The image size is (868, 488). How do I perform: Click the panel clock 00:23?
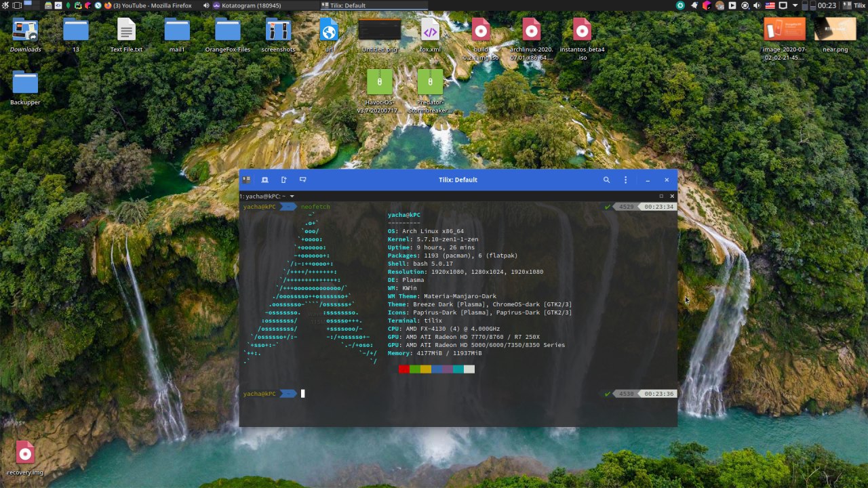click(827, 5)
